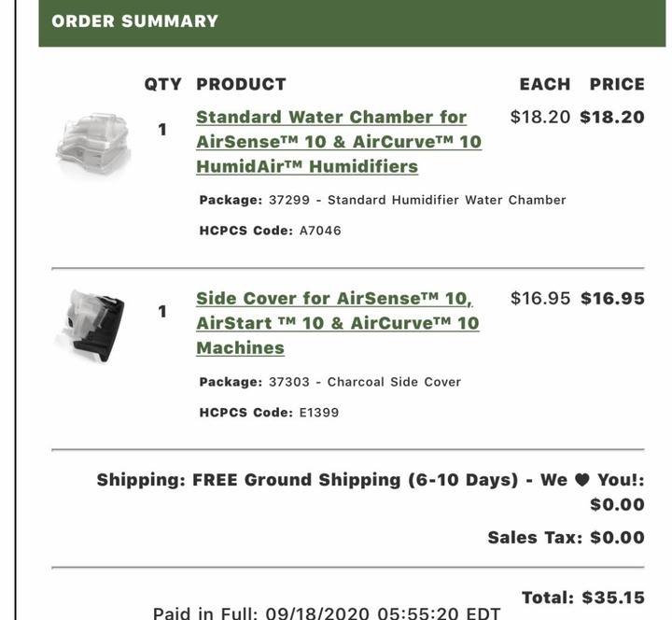The height and width of the screenshot is (620, 672).
Task: Click the QTY column header
Action: click(162, 84)
